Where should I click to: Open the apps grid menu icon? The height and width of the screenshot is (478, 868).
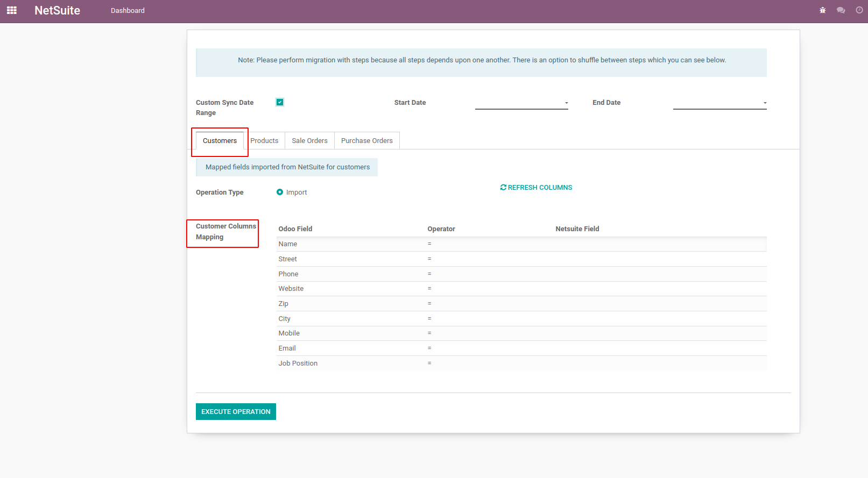click(12, 10)
